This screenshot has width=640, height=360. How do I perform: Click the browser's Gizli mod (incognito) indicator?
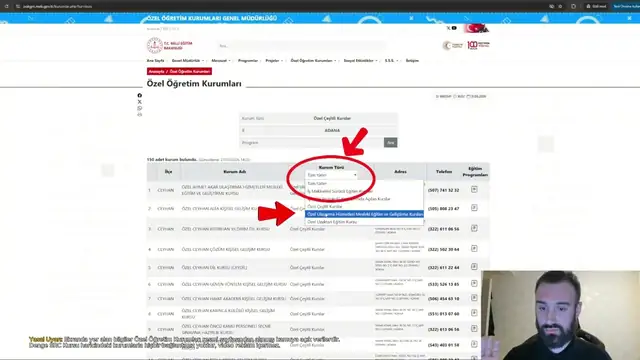596,6
